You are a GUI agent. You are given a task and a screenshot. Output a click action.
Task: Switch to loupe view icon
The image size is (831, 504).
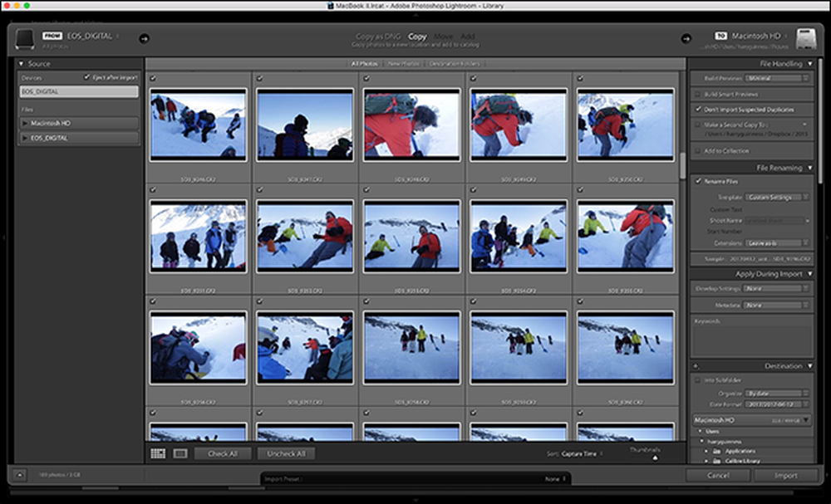180,453
